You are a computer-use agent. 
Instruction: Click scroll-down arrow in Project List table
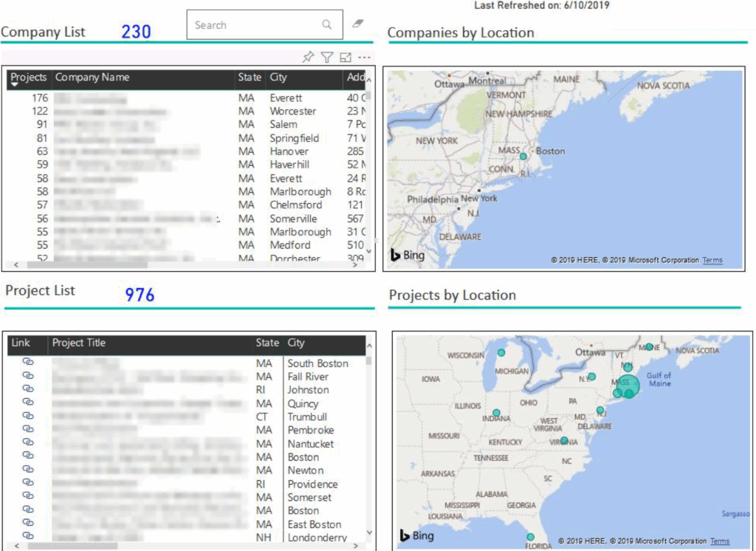click(x=369, y=533)
